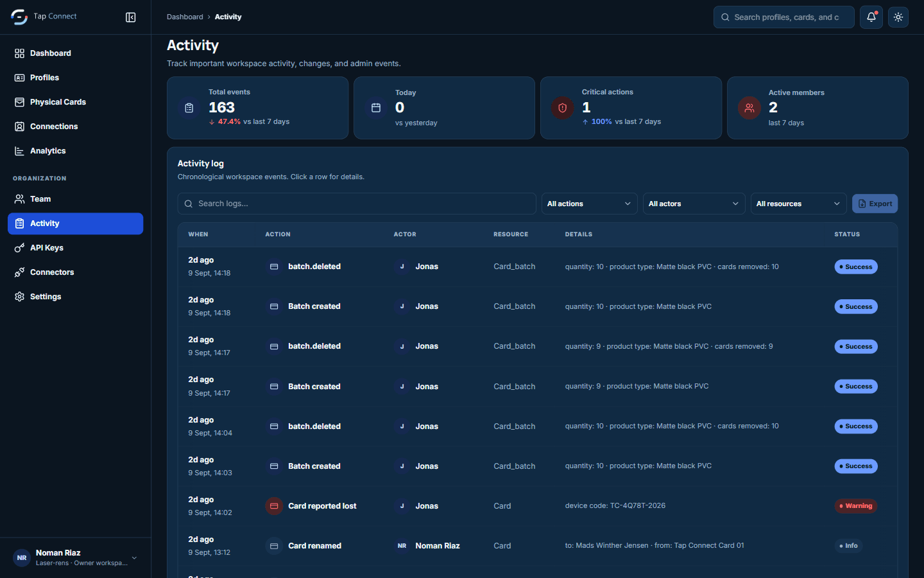Viewport: 924px width, 578px height.
Task: Click the Total events clipboard icon
Action: [x=189, y=108]
